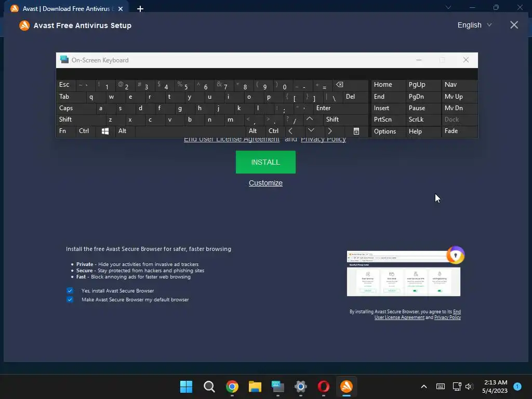Open Secure Browser Privacy Policy link at bottom right
Viewport: 532px width, 399px height.
click(447, 317)
